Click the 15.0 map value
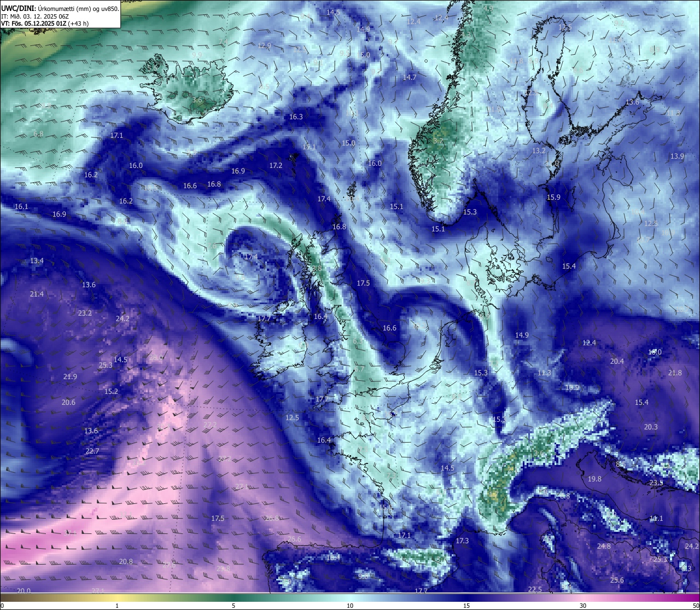Screen dimensions: 700x610 (348, 143)
